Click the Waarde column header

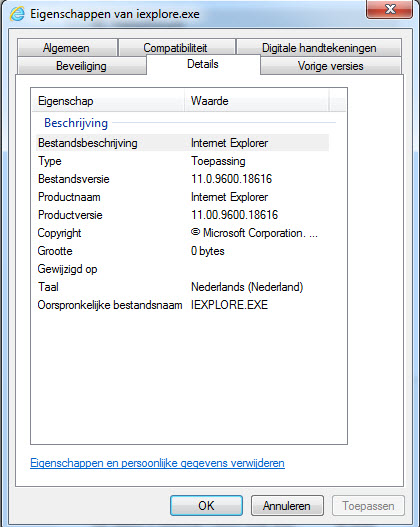[257, 100]
